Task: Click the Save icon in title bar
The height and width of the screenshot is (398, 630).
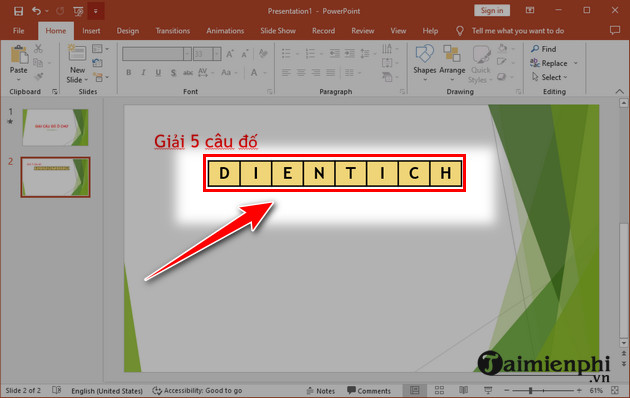Action: coord(18,11)
